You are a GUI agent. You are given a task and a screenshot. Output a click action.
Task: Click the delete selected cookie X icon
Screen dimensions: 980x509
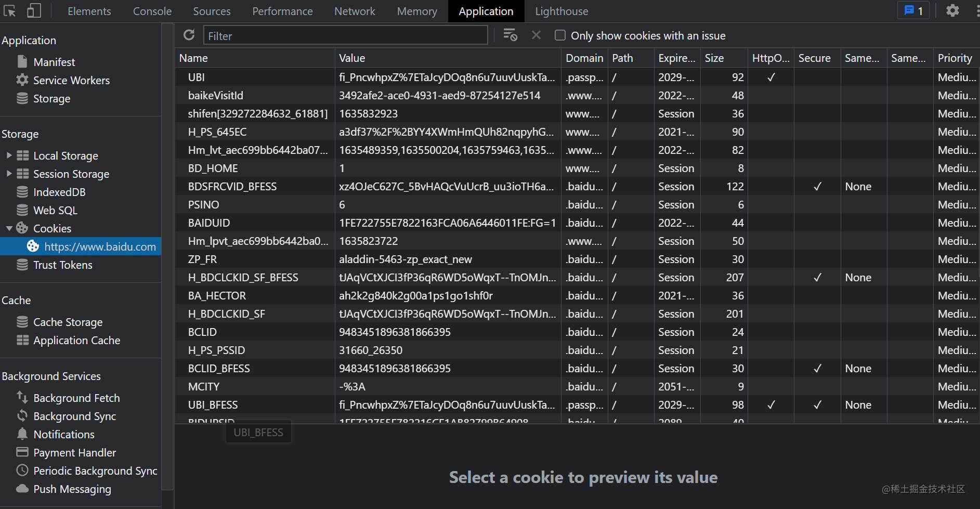click(x=536, y=35)
